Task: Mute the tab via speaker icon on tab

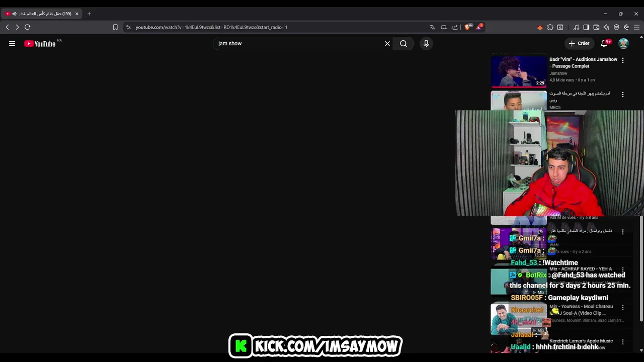Action: click(x=14, y=14)
